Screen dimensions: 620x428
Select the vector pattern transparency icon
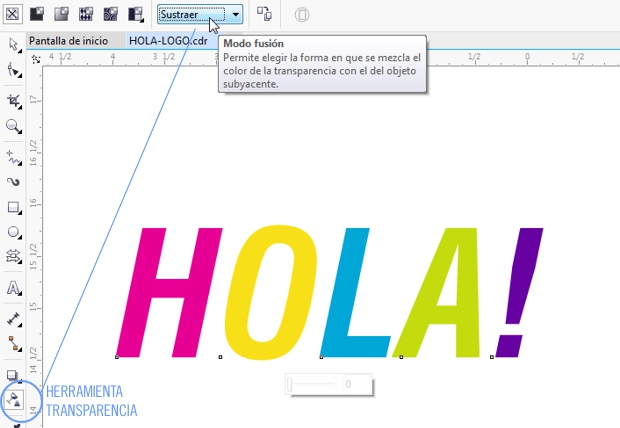(86, 14)
